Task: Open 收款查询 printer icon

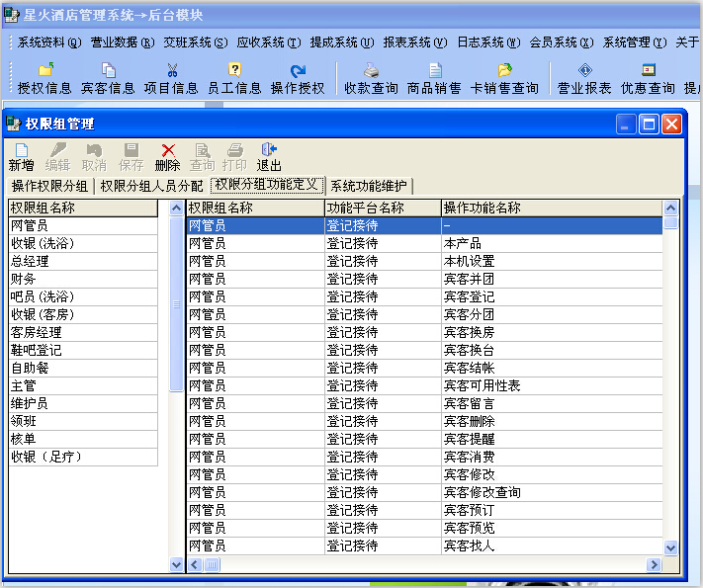Action: (371, 70)
